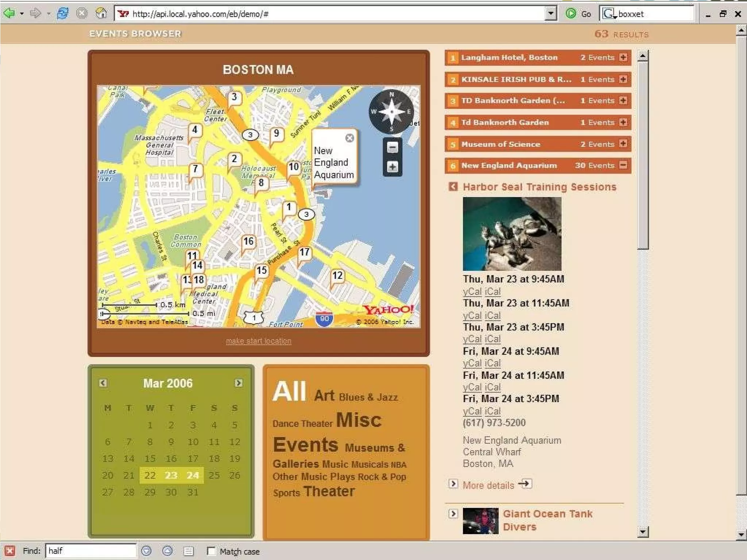Click the browser home icon
Image resolution: width=747 pixels, height=560 pixels.
pos(101,13)
